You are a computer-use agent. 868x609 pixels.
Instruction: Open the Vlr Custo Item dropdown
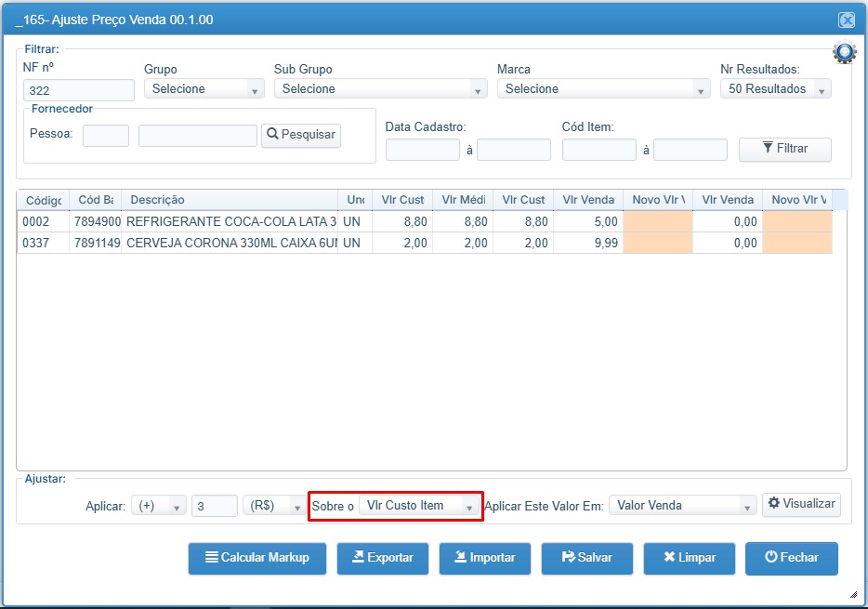(419, 506)
